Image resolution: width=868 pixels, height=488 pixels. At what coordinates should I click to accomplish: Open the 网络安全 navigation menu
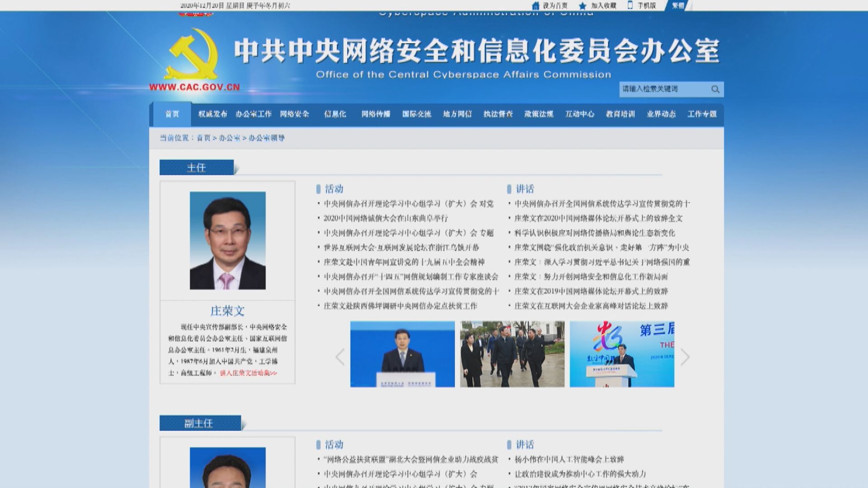point(295,114)
